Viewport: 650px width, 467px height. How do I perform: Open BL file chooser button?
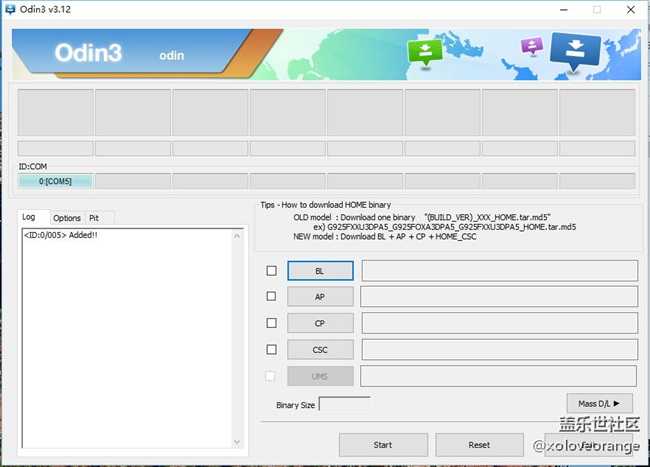pyautogui.click(x=320, y=271)
